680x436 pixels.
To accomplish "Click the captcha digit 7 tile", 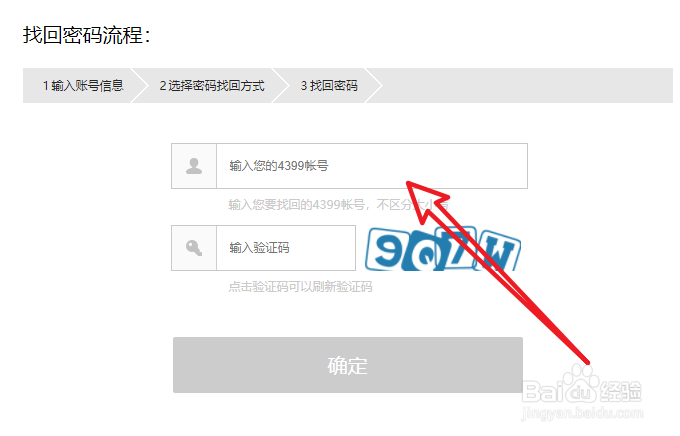I will pos(463,246).
